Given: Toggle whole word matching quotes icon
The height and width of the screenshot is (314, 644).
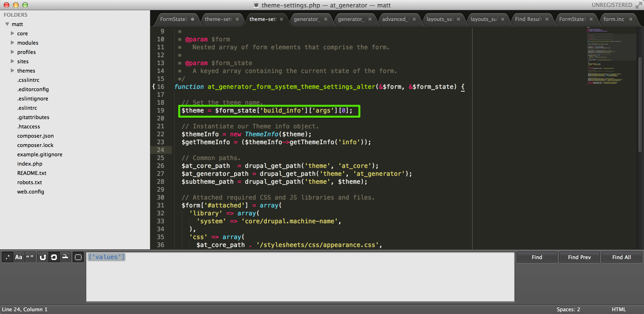Looking at the screenshot, I should click(30, 257).
